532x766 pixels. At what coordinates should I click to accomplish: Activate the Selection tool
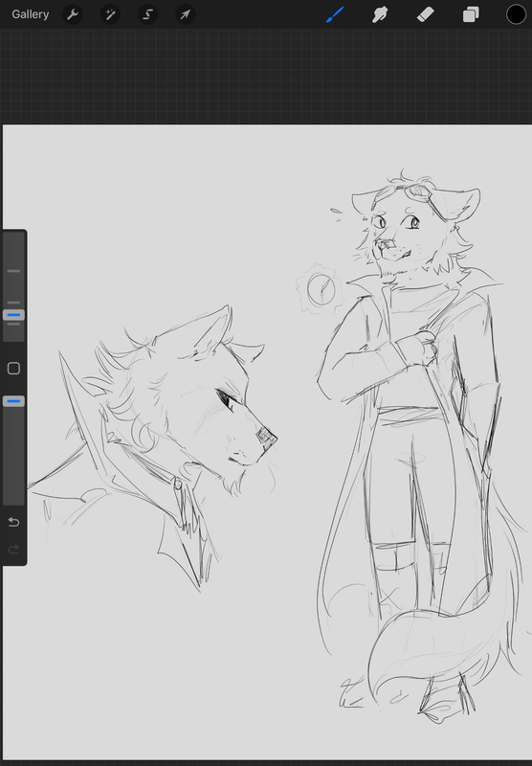click(148, 14)
